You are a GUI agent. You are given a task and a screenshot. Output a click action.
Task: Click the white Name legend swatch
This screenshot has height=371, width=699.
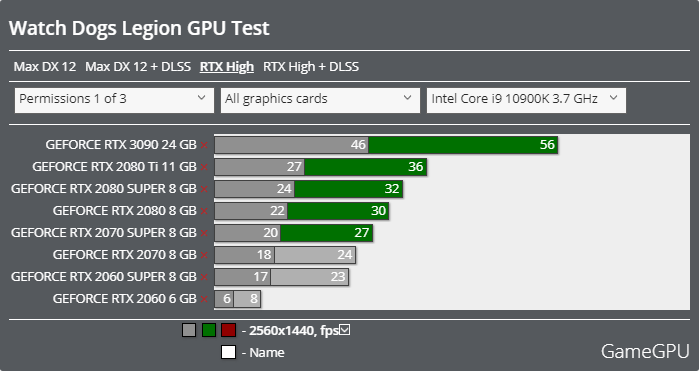(x=228, y=352)
